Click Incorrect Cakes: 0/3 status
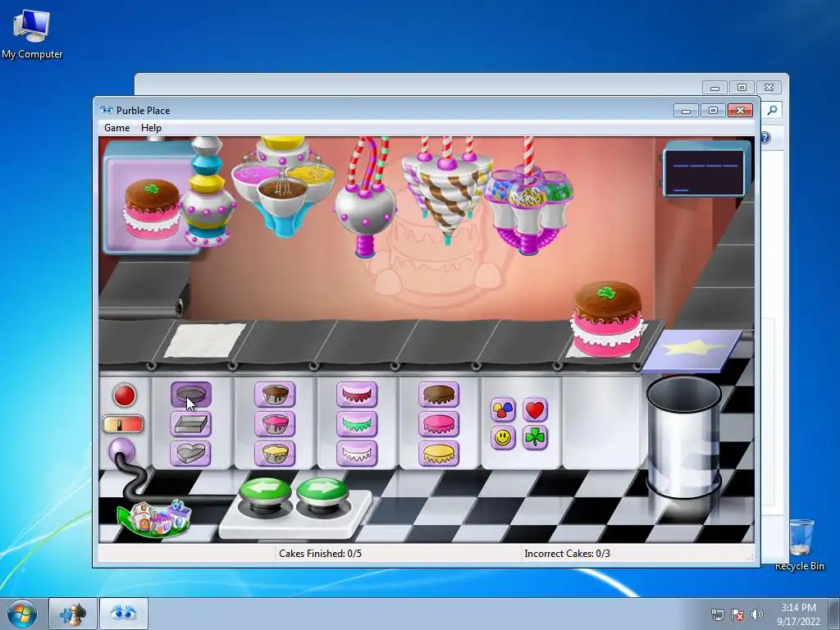Screen dimensions: 840x630 coord(567,554)
